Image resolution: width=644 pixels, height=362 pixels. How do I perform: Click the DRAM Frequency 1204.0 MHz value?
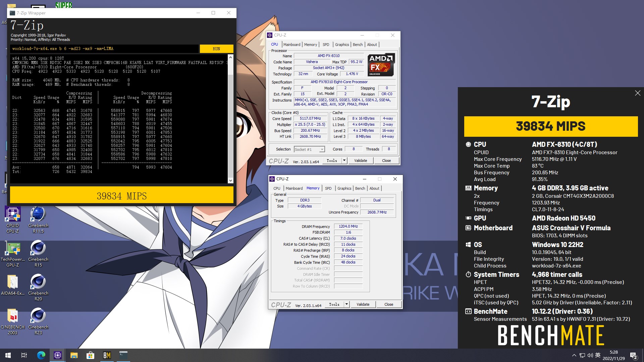click(348, 227)
